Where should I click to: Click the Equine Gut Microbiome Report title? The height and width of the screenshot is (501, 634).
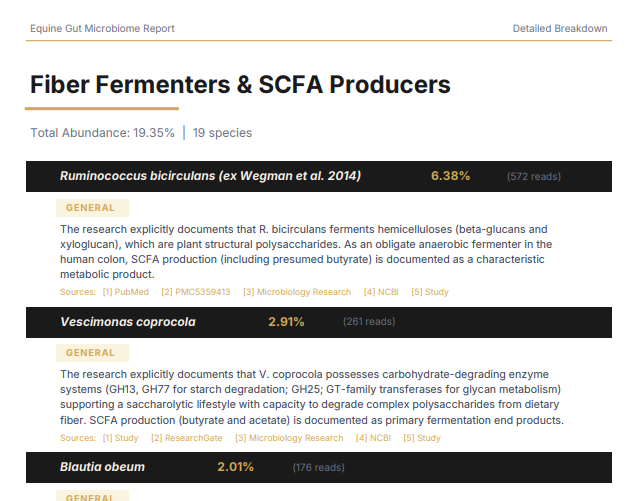coord(102,29)
